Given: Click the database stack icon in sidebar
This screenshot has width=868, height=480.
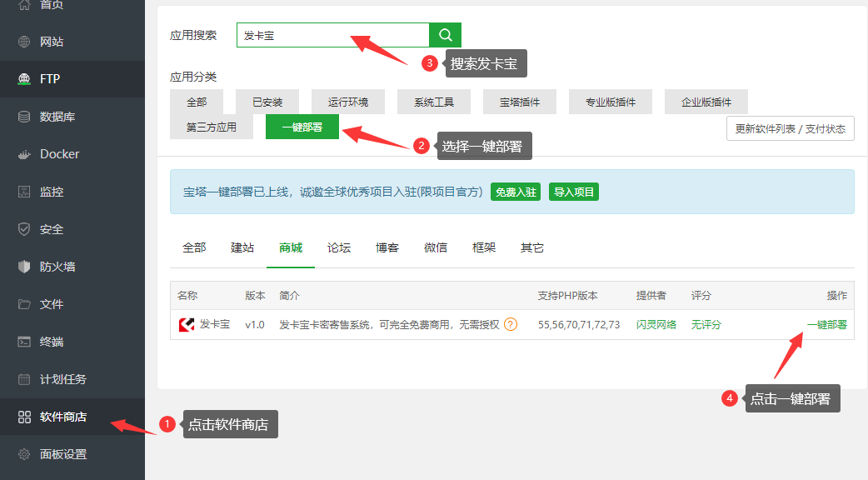Looking at the screenshot, I should tap(24, 117).
